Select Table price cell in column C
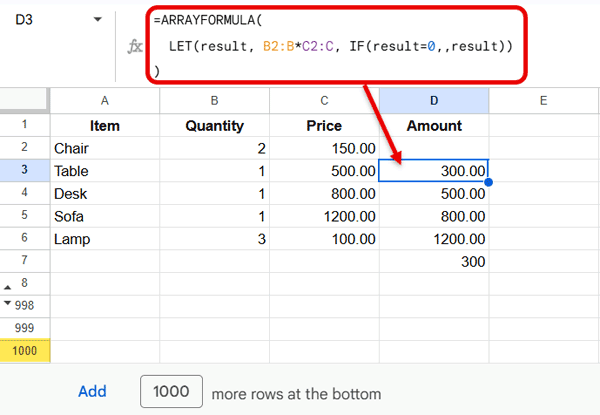This screenshot has height=415, width=600. point(324,171)
